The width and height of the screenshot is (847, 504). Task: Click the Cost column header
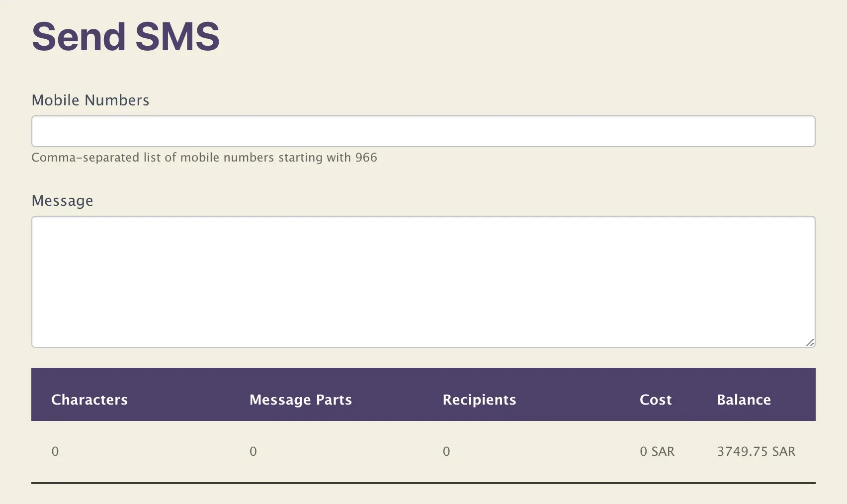(x=656, y=400)
